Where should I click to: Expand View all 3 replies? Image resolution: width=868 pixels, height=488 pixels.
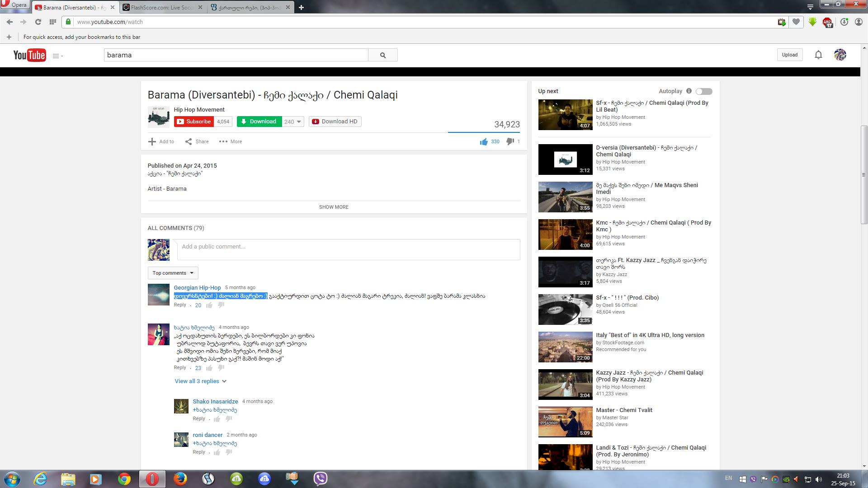201,381
